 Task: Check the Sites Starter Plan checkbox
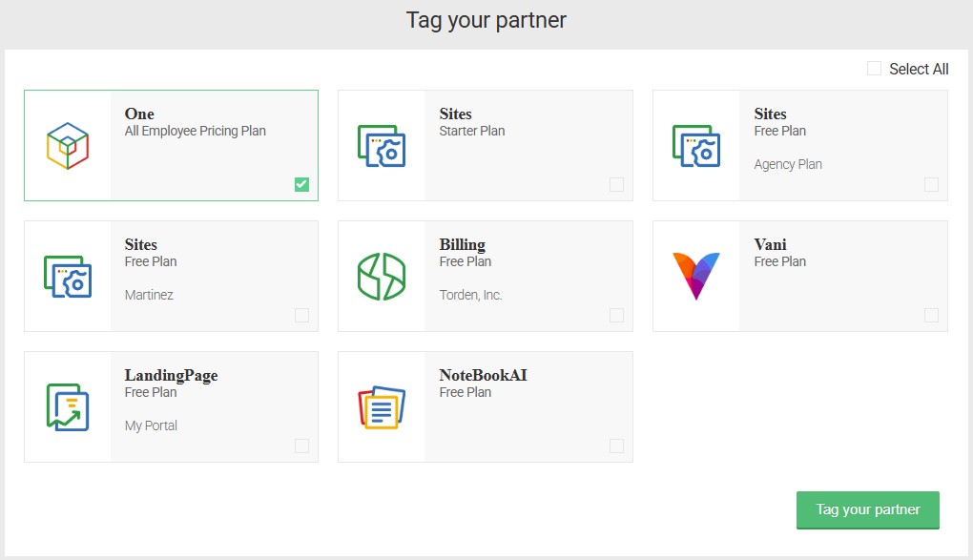pyautogui.click(x=616, y=184)
